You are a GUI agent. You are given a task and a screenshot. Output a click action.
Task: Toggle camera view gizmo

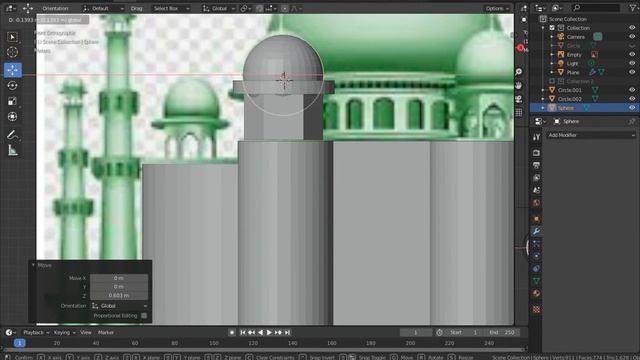click(x=519, y=99)
